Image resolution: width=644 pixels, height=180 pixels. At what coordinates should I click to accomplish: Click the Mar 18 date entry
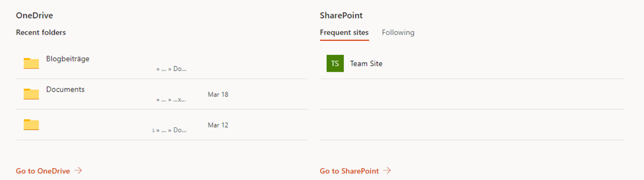218,94
